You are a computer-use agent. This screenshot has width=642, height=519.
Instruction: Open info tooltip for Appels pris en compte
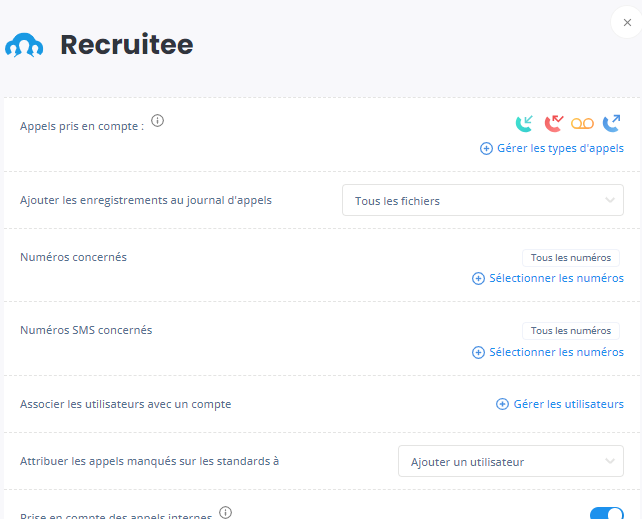(158, 121)
